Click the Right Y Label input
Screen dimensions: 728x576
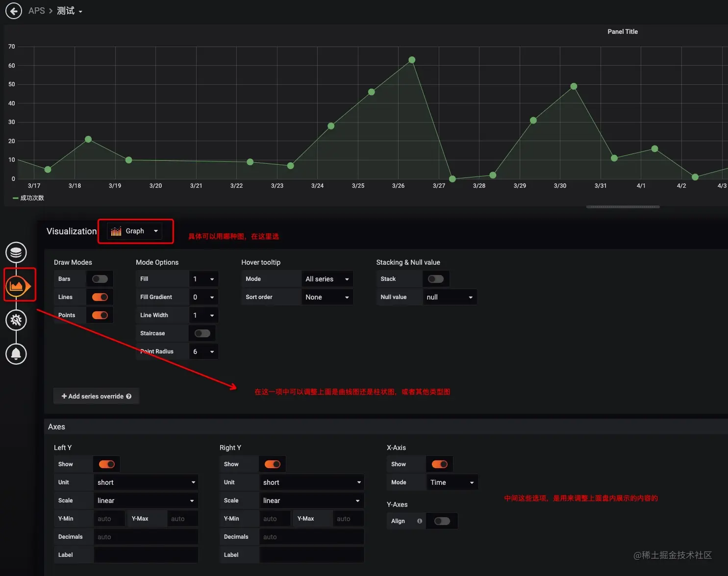point(312,555)
